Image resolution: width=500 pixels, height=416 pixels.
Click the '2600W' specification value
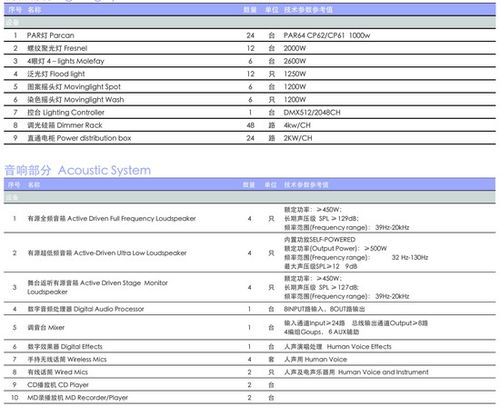295,61
